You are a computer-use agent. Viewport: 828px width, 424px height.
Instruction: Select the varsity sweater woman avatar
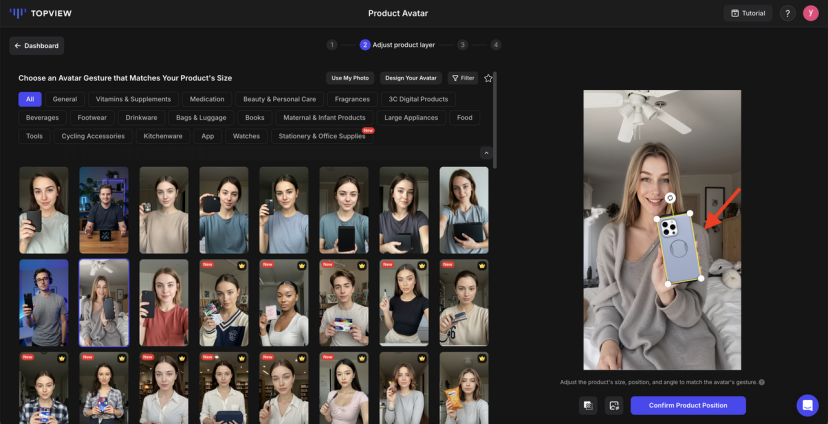pyautogui.click(x=224, y=303)
